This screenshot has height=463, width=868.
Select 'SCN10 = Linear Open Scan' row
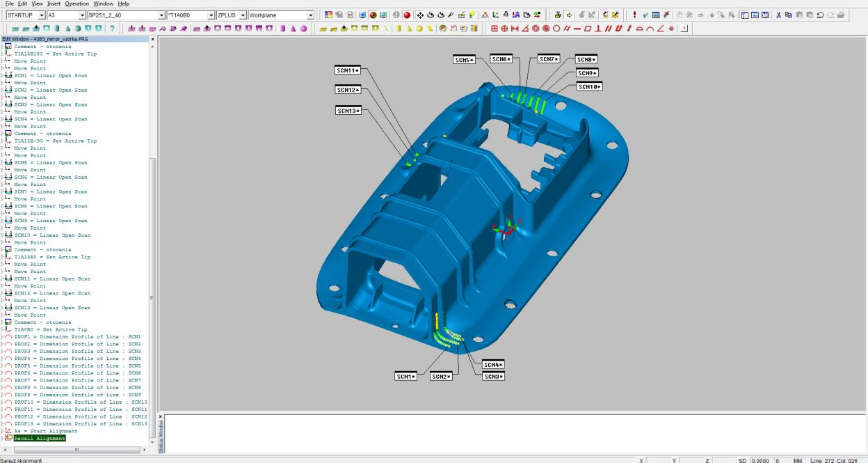[x=52, y=235]
